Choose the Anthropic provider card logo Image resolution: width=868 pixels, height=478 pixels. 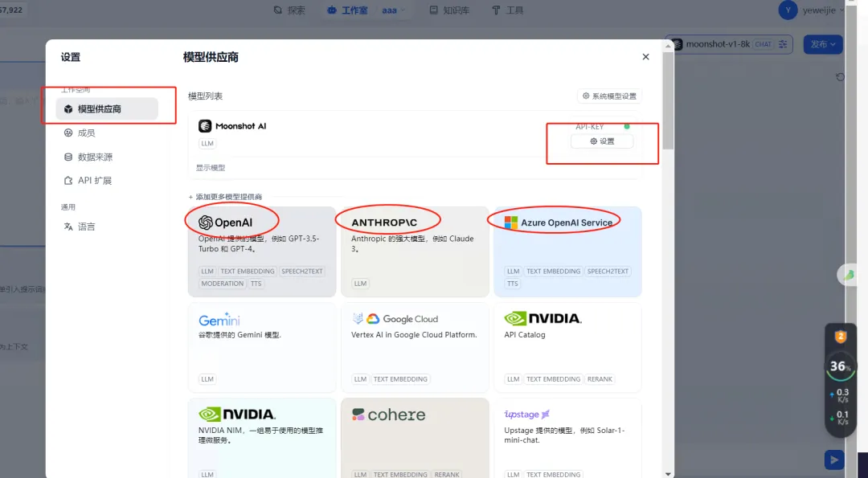point(384,221)
